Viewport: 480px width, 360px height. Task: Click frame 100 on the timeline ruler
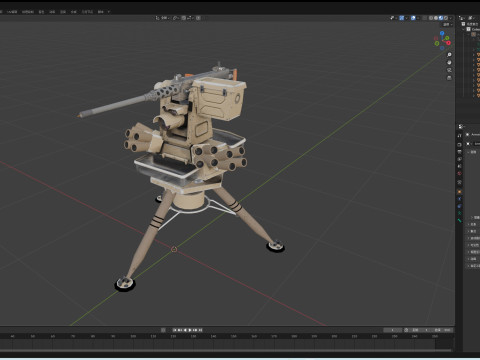tap(133, 336)
